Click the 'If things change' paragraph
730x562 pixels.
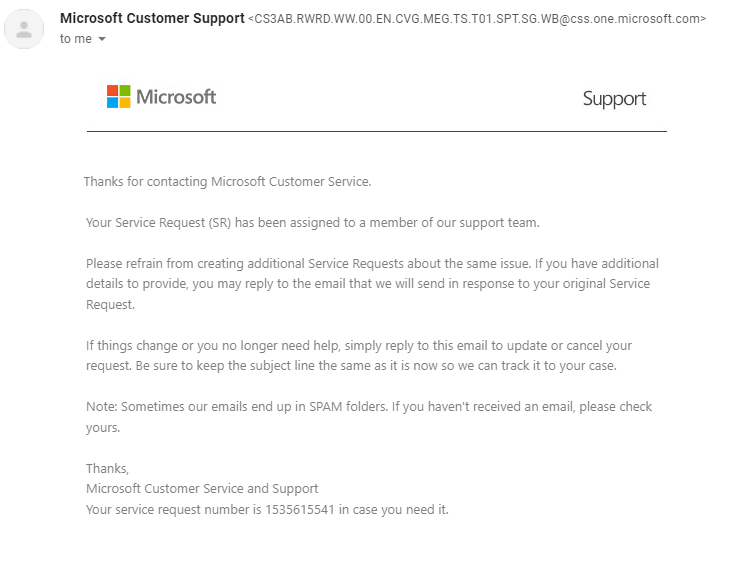tap(358, 356)
